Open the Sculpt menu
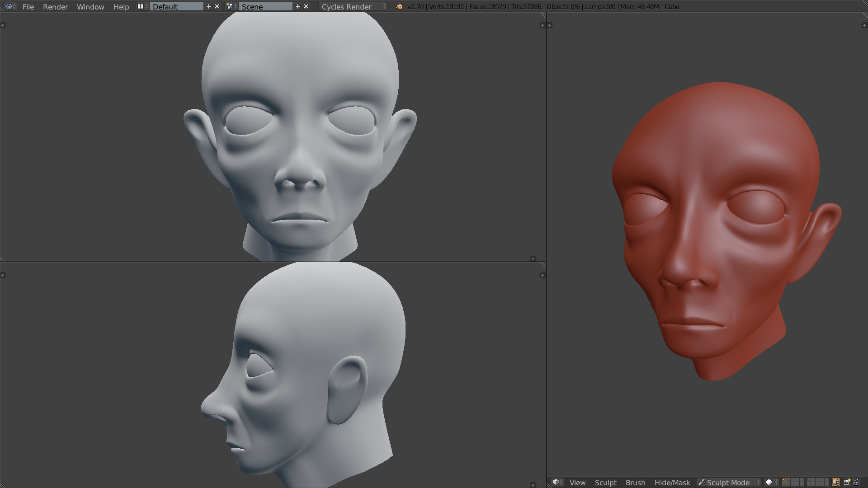868x488 pixels. pos(606,483)
